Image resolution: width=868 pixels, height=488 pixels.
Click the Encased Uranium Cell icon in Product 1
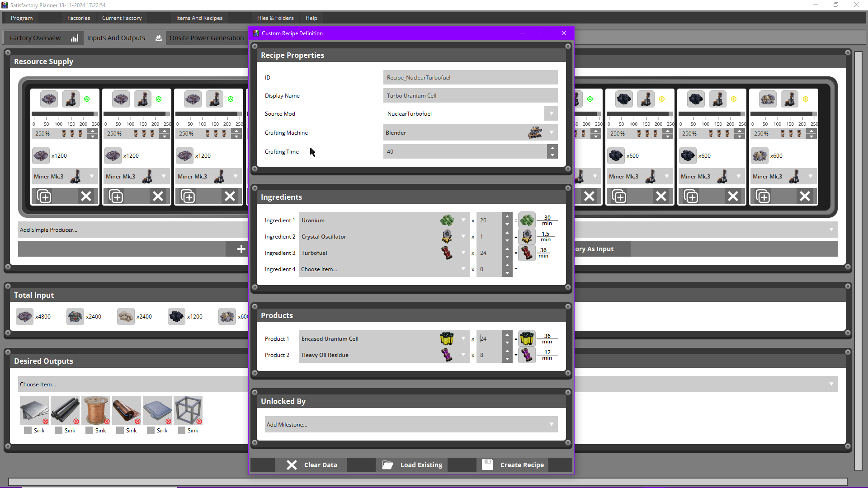click(x=447, y=338)
